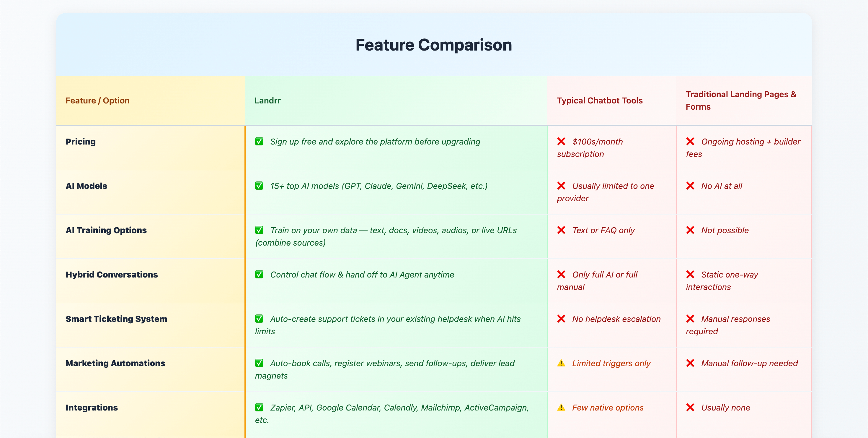Click checkmark in Integrations row

(x=259, y=407)
